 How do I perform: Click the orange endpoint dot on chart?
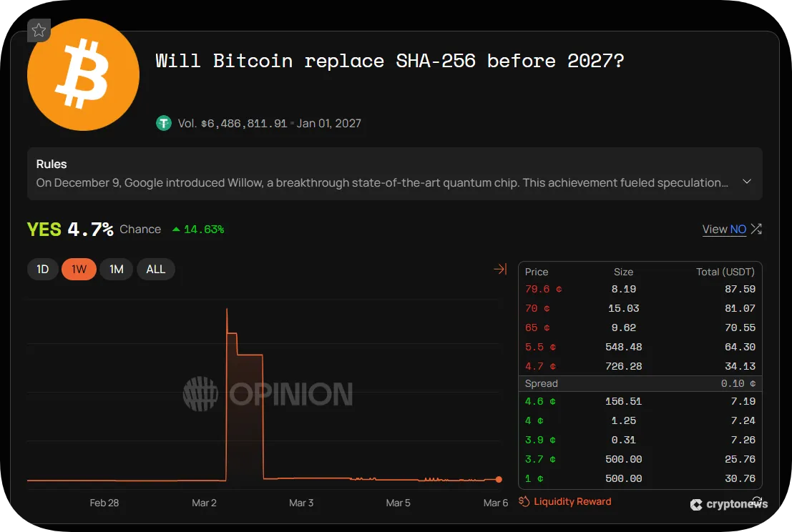[499, 480]
